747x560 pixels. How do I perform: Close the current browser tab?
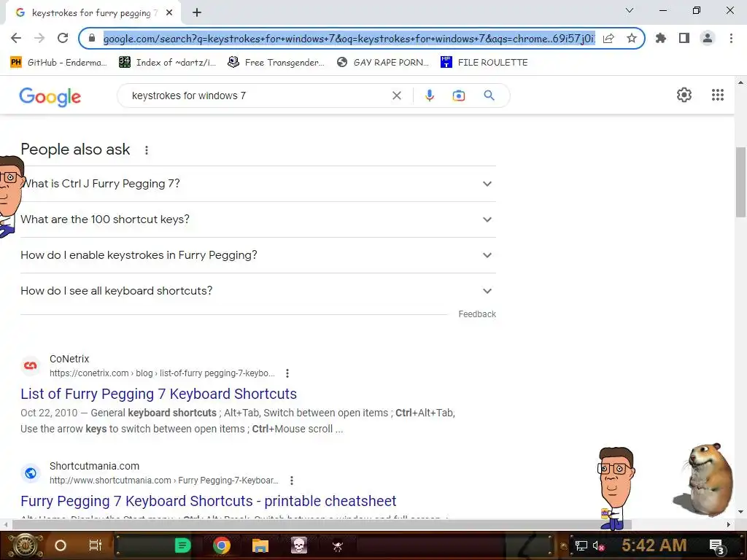tap(169, 13)
